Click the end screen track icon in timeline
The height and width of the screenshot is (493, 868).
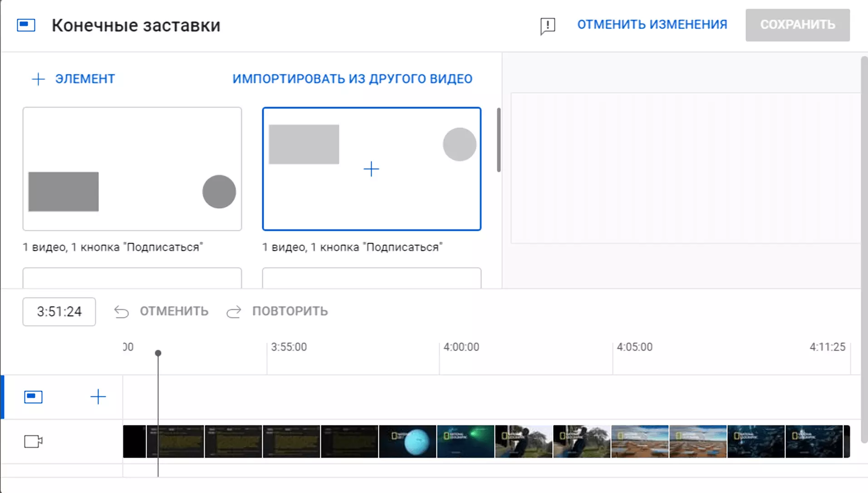(33, 397)
